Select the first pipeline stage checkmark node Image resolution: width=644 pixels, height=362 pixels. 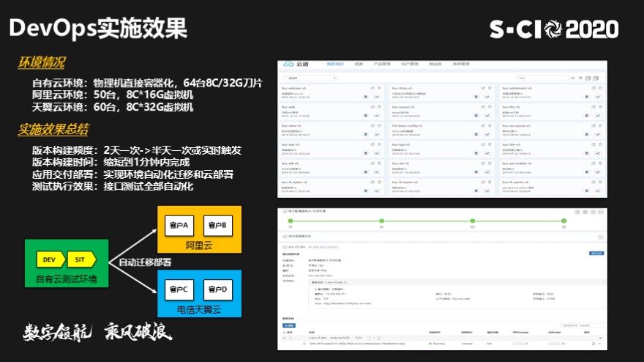291,221
